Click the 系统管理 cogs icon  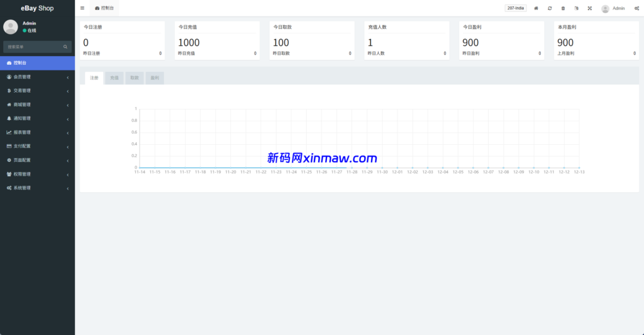[9, 188]
